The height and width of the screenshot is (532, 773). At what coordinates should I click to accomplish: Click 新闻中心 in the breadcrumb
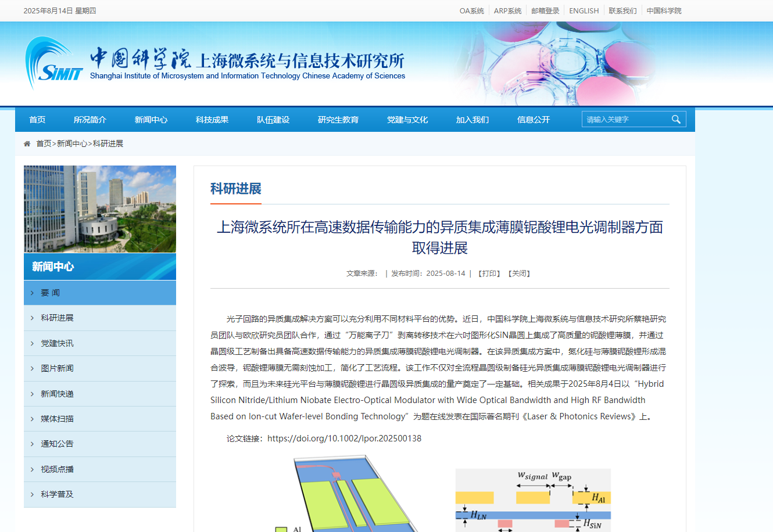[72, 143]
